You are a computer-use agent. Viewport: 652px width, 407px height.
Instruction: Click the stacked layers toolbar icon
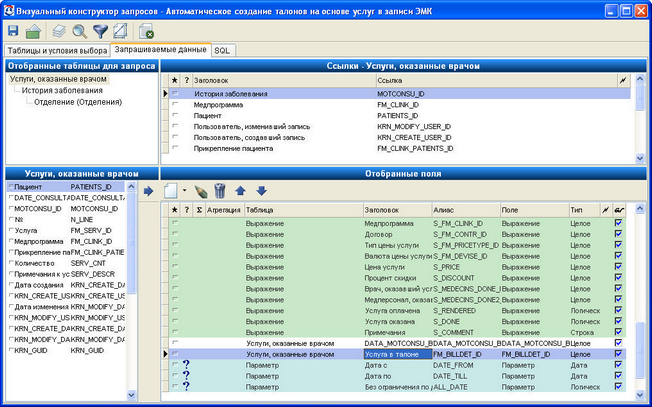click(59, 31)
